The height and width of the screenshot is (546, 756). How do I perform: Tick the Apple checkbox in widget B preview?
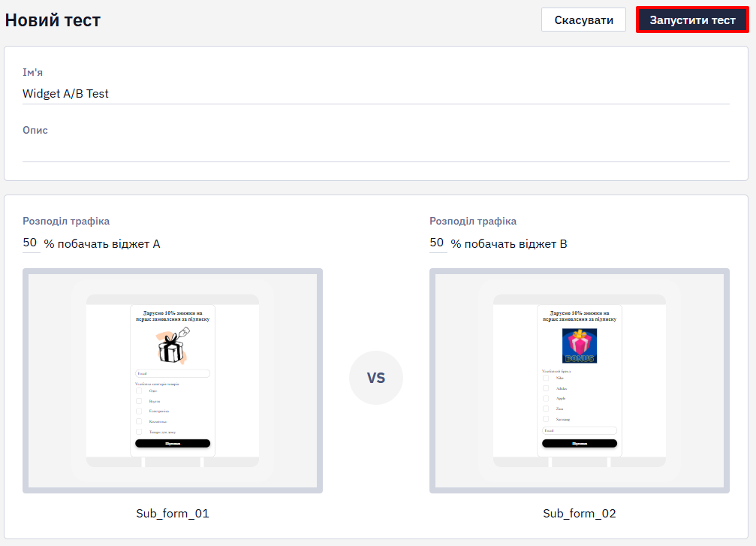[x=546, y=398]
